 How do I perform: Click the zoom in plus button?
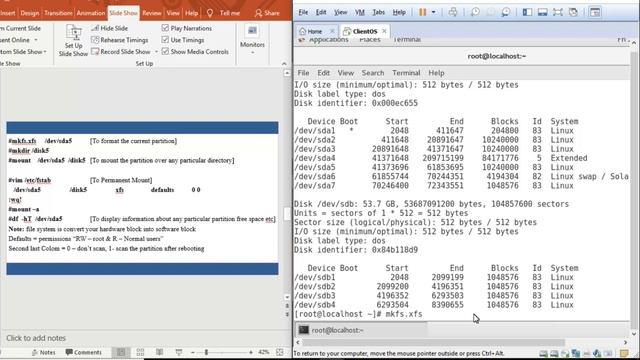point(251,352)
